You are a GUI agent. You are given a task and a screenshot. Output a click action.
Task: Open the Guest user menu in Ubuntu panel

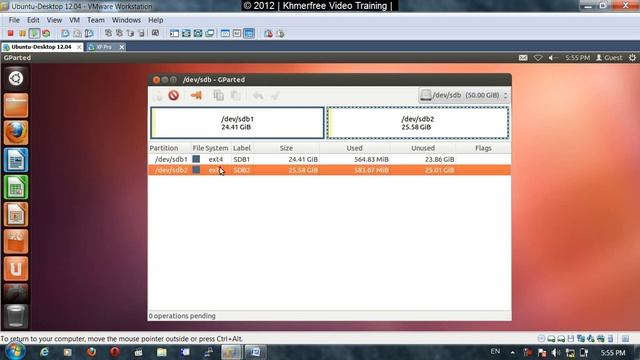point(609,58)
